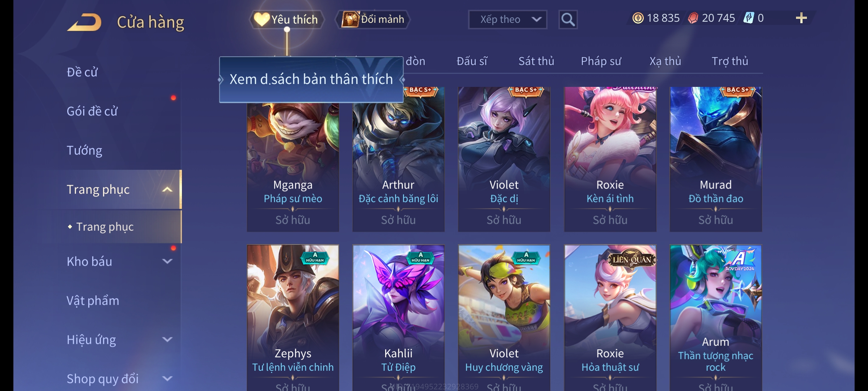868x391 pixels.
Task: Tap the plus icon to add currency
Action: point(801,18)
